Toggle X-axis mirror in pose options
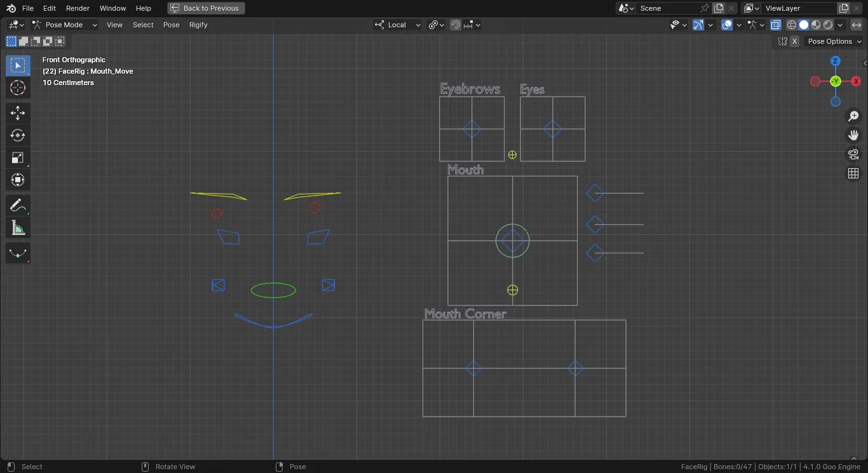The height and width of the screenshot is (473, 868). (x=794, y=41)
